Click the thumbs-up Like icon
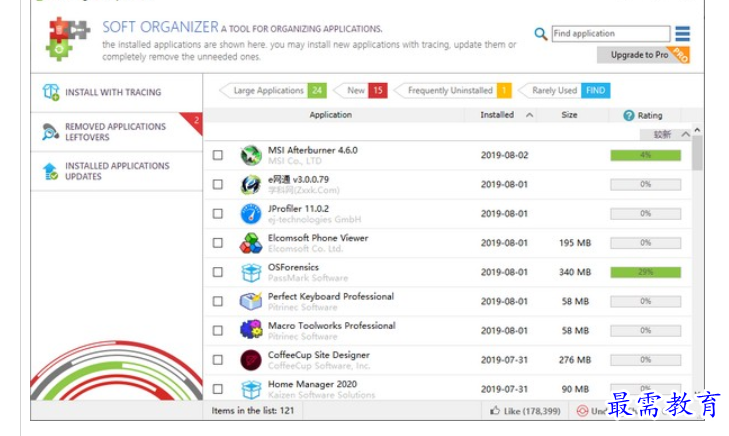 (x=495, y=411)
